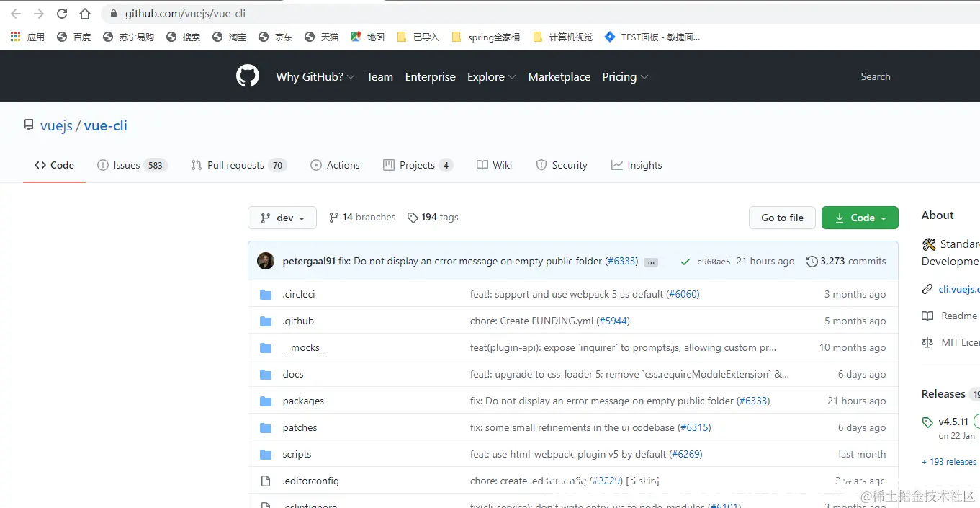The height and width of the screenshot is (508, 980).
Task: Click petergaal91's avatar image
Action: (x=266, y=261)
